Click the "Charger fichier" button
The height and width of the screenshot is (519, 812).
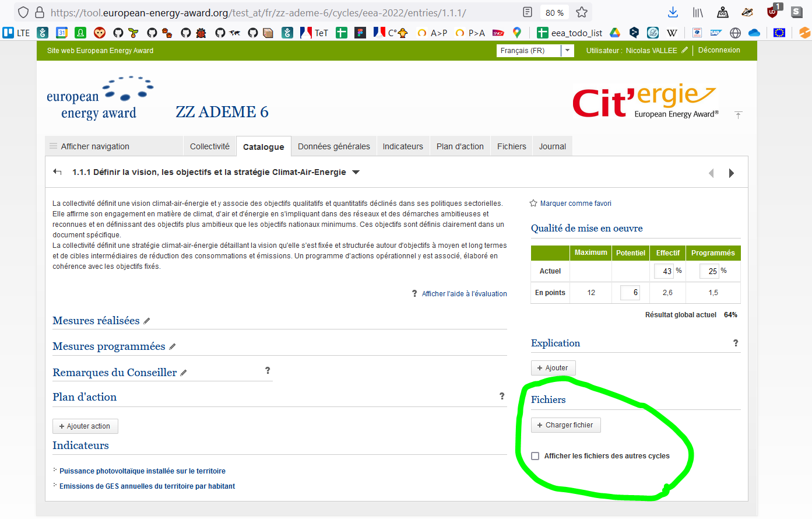click(565, 425)
